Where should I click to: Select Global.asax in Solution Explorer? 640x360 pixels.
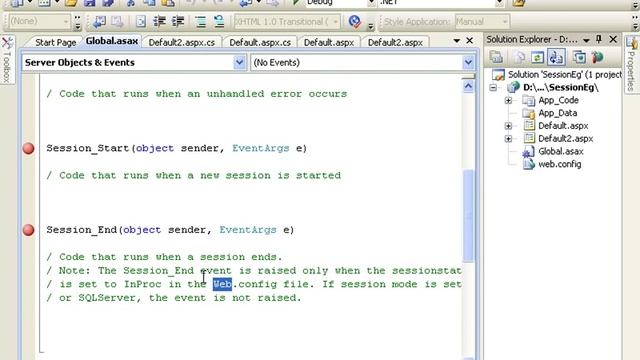pyautogui.click(x=560, y=151)
